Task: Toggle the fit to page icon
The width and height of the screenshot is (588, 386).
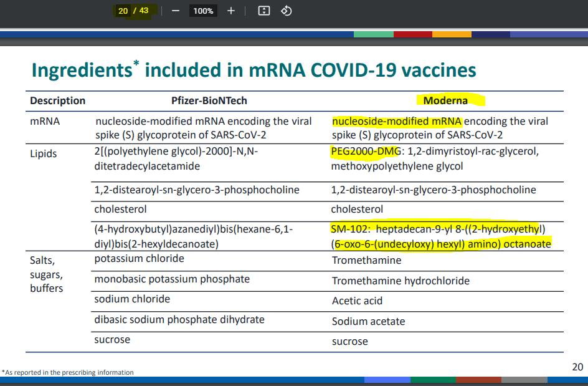Action: (264, 11)
